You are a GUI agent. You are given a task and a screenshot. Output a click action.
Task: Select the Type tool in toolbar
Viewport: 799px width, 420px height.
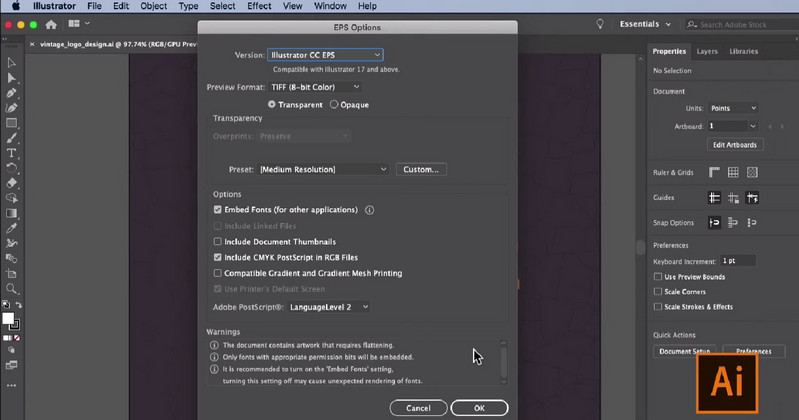click(12, 153)
